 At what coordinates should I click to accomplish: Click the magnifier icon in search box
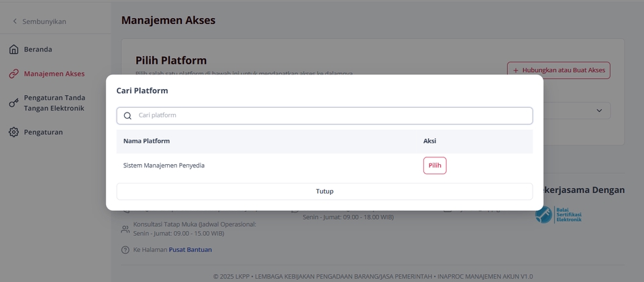pos(127,116)
